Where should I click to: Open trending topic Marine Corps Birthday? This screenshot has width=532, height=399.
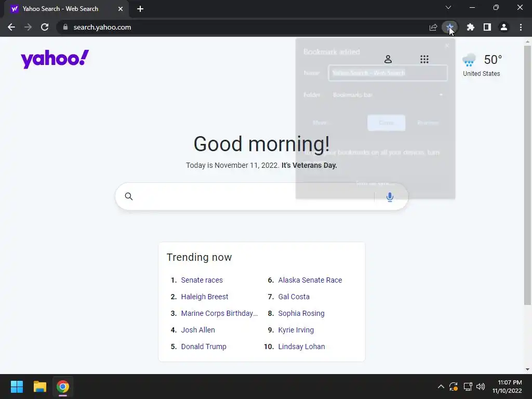tap(220, 313)
